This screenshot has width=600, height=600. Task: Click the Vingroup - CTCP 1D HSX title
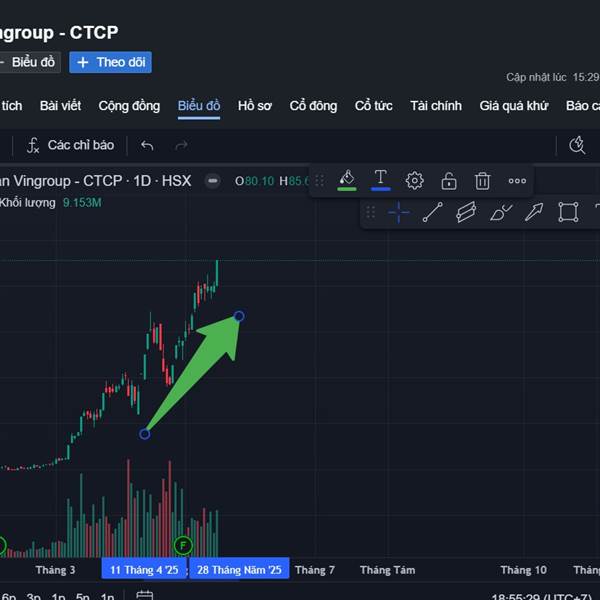coord(95,181)
